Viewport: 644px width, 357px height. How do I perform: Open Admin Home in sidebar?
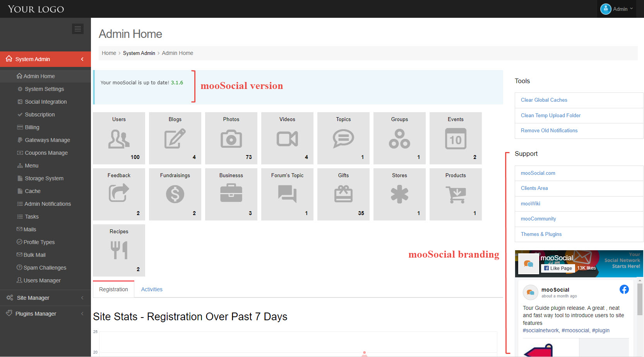pyautogui.click(x=45, y=76)
